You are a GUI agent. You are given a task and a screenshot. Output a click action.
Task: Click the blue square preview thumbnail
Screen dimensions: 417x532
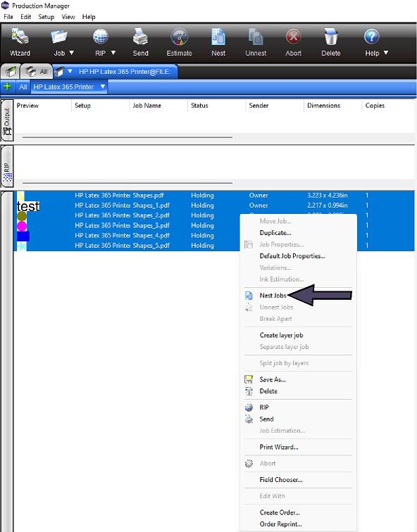pyautogui.click(x=23, y=236)
